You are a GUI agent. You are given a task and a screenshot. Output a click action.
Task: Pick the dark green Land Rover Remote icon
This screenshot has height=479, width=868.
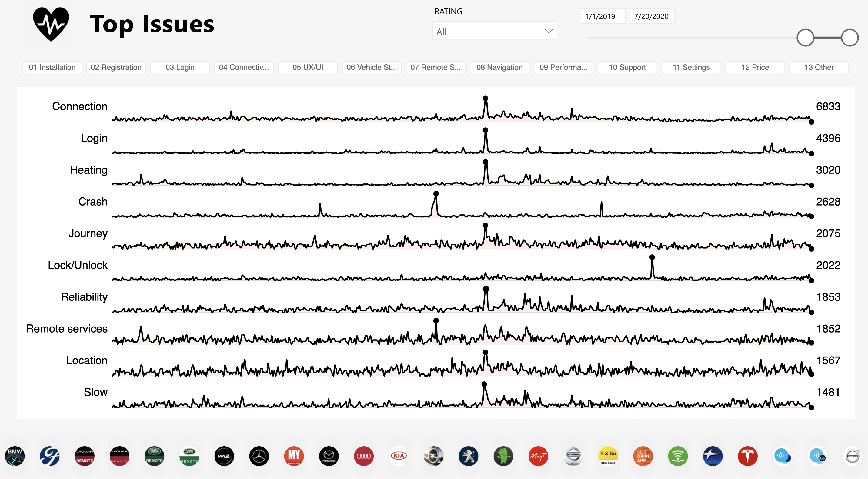point(154,456)
